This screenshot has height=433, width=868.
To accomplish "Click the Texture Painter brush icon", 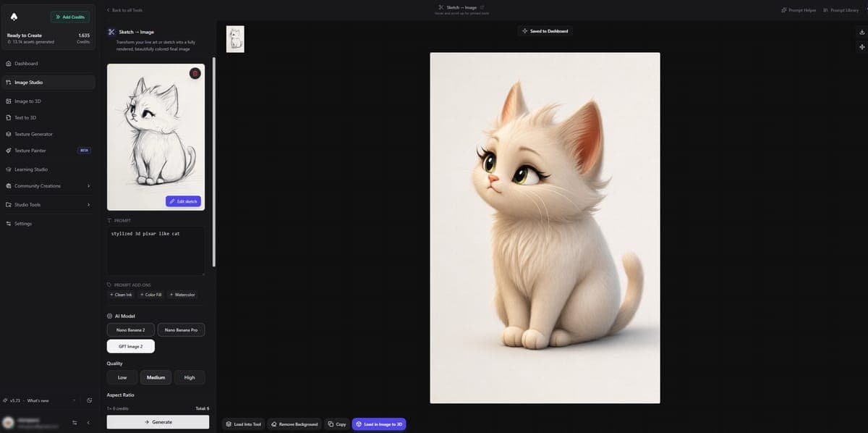I will [x=8, y=151].
